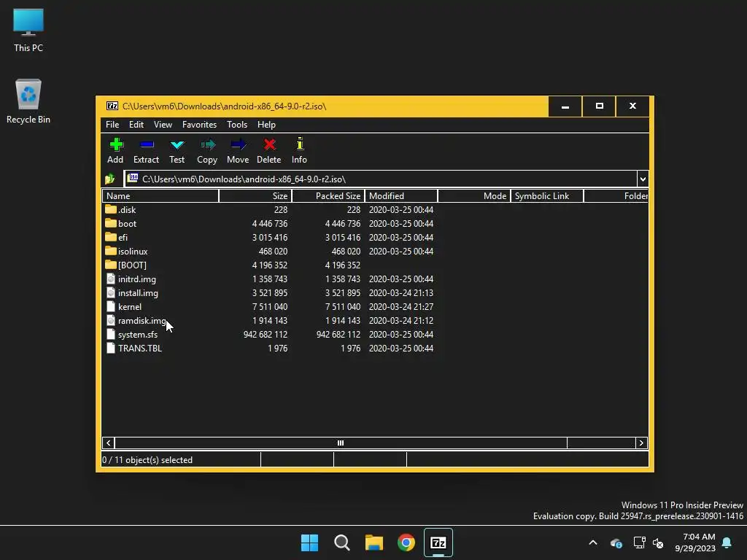Select the install.img file icon

coord(111,292)
